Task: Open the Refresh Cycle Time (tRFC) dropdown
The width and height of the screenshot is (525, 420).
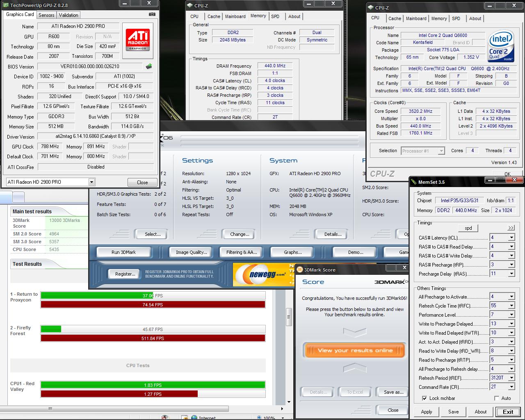Action: pyautogui.click(x=511, y=306)
